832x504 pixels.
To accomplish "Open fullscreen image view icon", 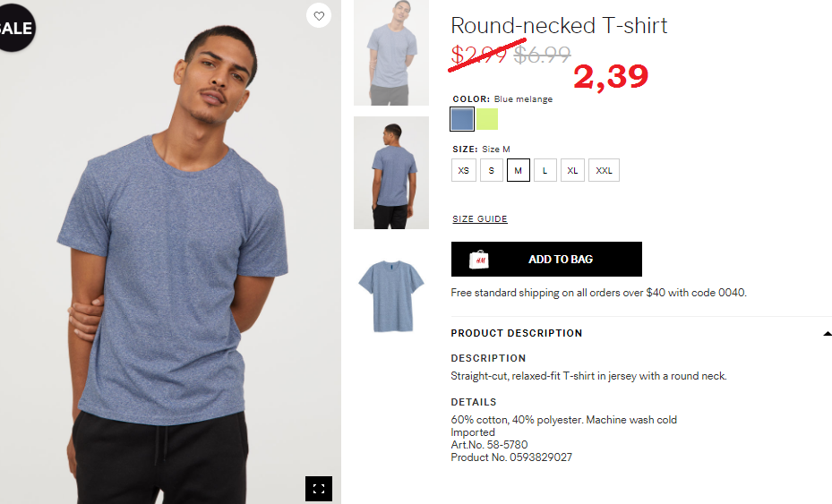I will tap(318, 489).
